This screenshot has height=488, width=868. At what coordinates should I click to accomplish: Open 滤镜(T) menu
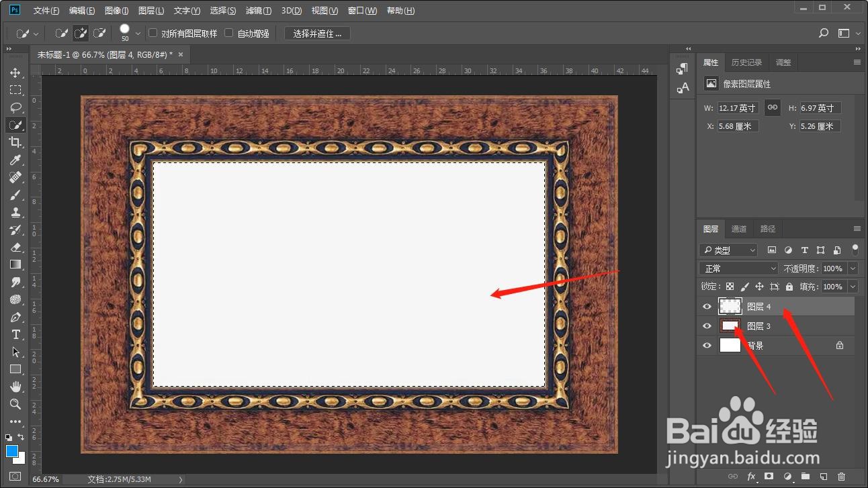259,11
